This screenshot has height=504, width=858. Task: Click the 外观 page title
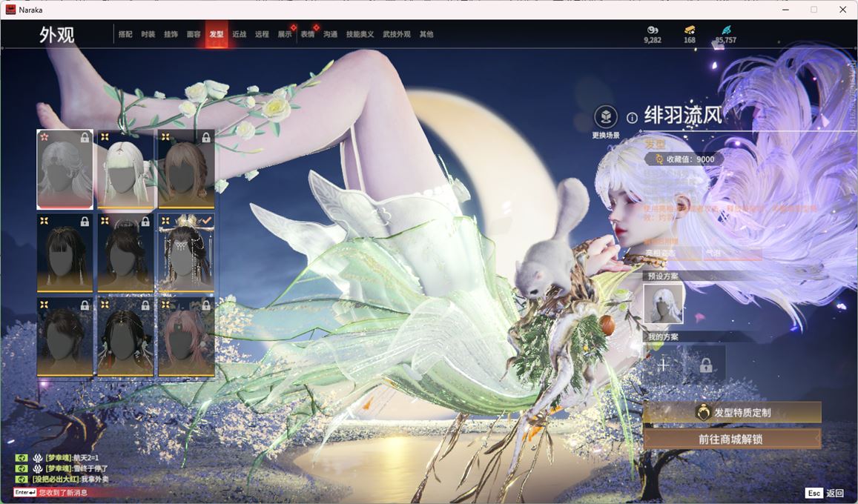[x=56, y=34]
